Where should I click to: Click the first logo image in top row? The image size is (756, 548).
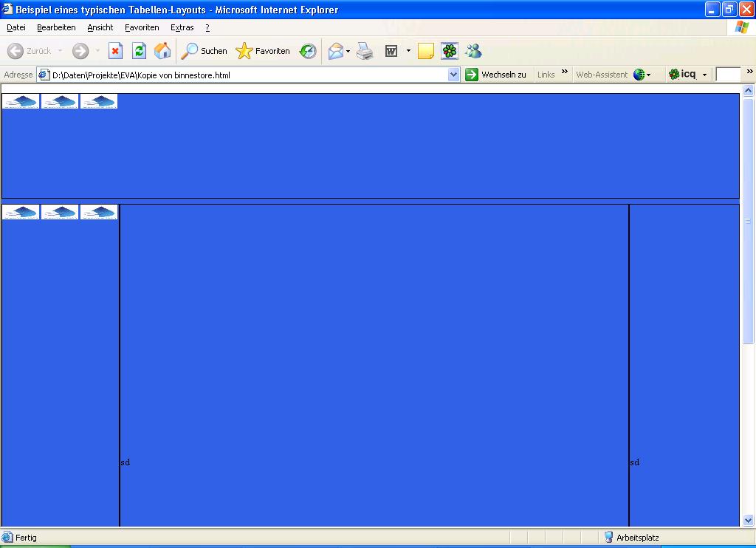21,101
